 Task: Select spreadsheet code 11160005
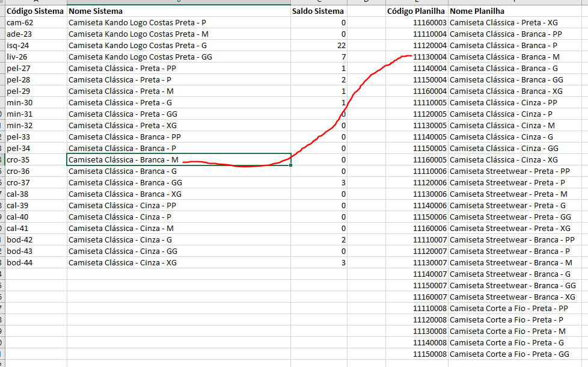tap(417, 160)
